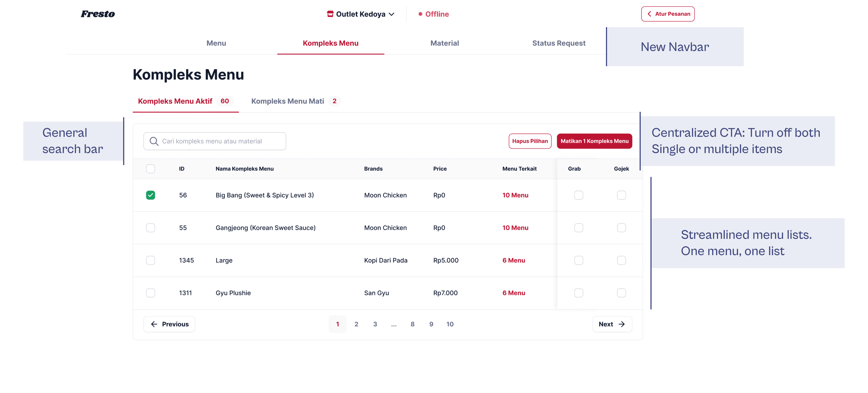Click the Fresto logo
Image resolution: width=868 pixels, height=393 pixels.
click(x=98, y=14)
